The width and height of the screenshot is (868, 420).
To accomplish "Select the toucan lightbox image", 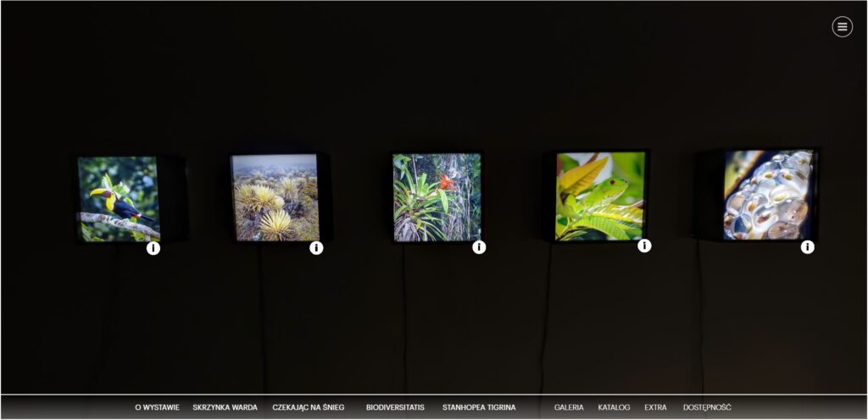I will pyautogui.click(x=119, y=199).
